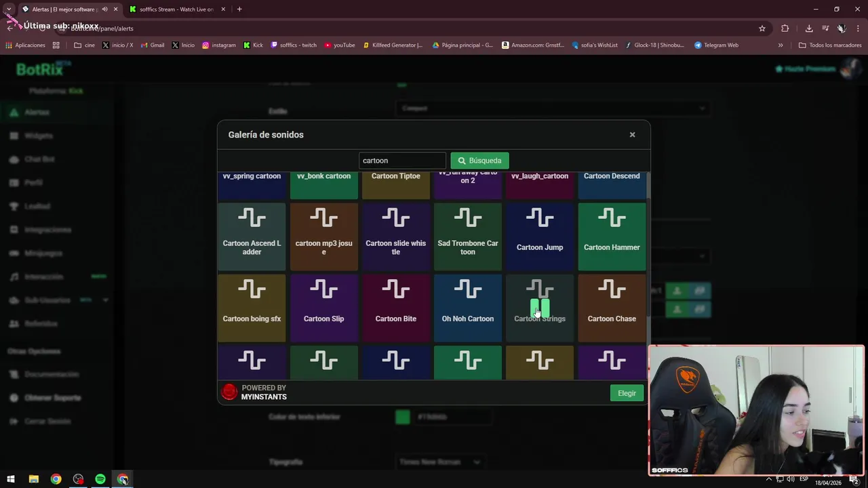Open the Telegram Web bookmark
This screenshot has height=488, width=868.
[716, 45]
